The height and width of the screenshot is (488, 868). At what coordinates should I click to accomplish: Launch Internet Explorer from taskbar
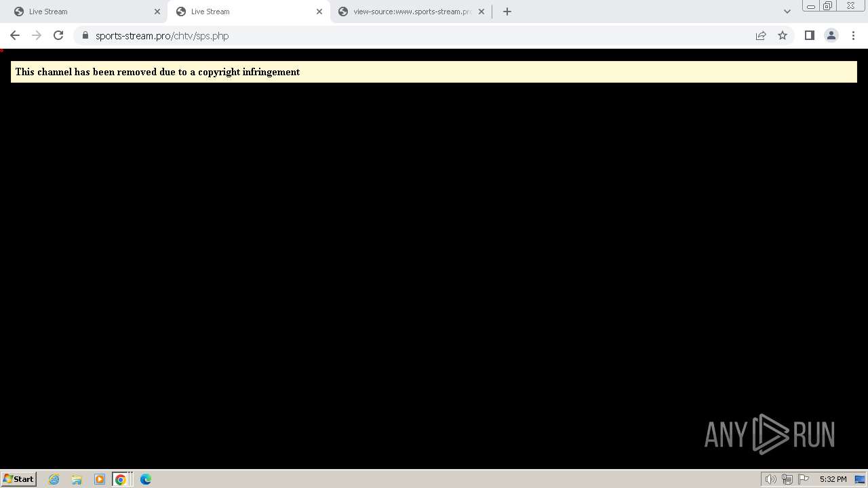click(x=54, y=479)
